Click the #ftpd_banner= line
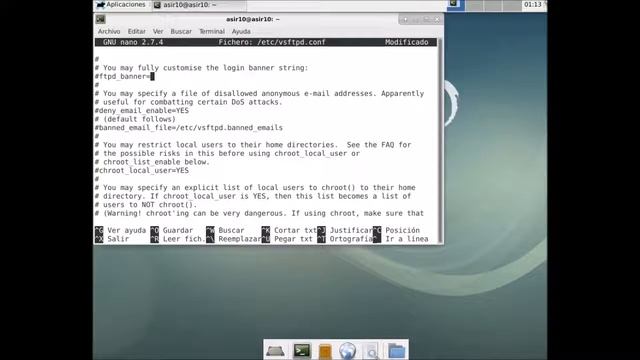The image size is (640, 360). pyautogui.click(x=124, y=76)
